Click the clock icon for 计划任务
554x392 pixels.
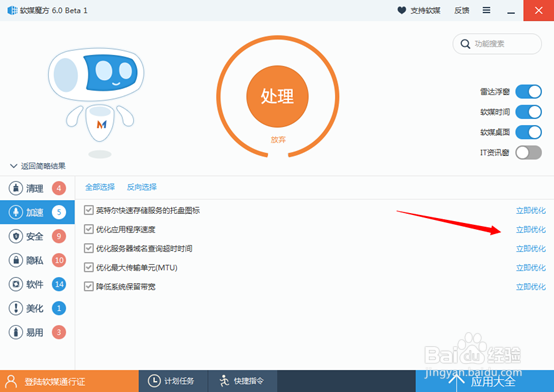click(154, 381)
